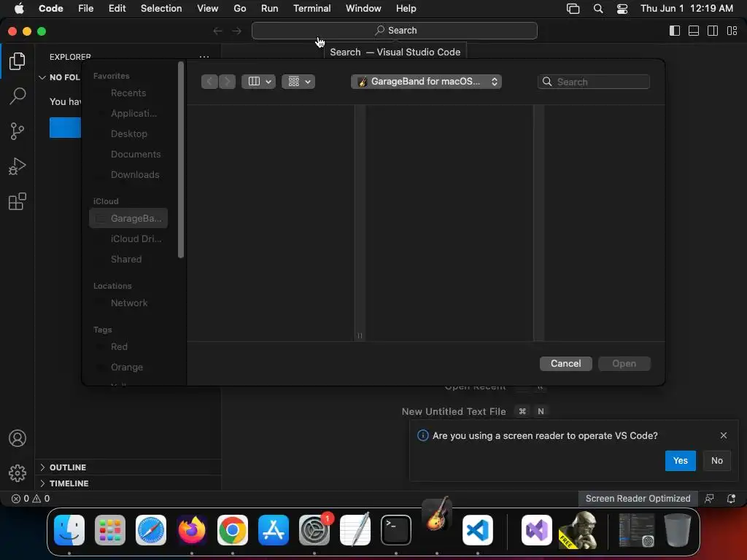Select the Orange tag in sidebar

[128, 367]
